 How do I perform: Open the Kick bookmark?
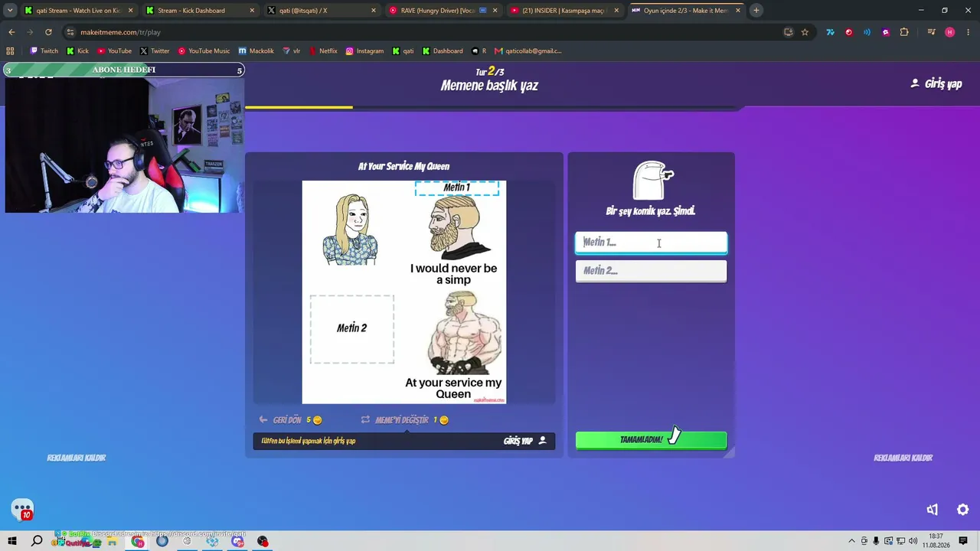(77, 51)
